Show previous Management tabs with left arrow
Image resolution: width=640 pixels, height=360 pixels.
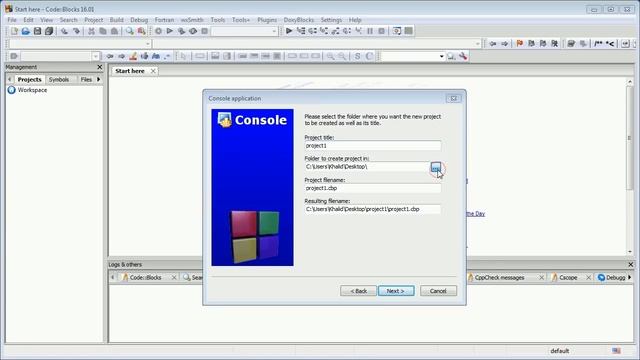pyautogui.click(x=9, y=79)
